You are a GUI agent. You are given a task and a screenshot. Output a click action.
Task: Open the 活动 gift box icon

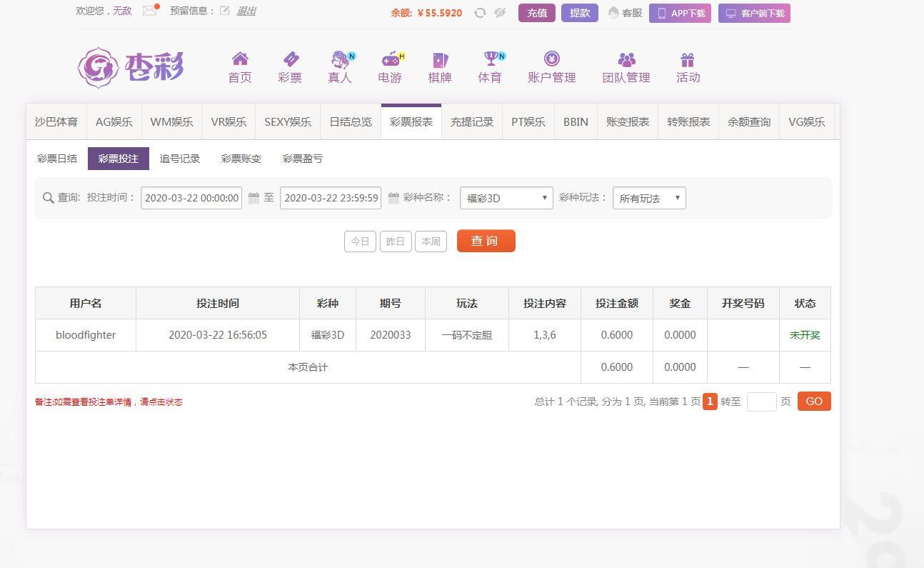pos(688,59)
